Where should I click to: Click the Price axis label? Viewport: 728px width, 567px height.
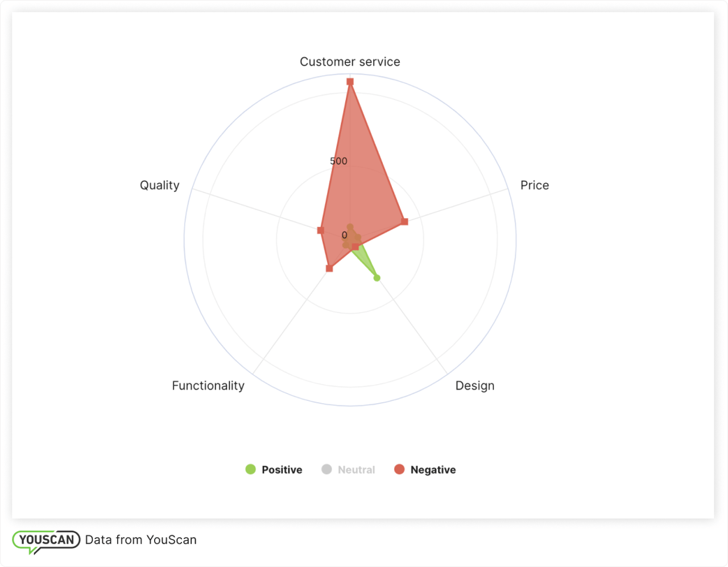pyautogui.click(x=535, y=185)
